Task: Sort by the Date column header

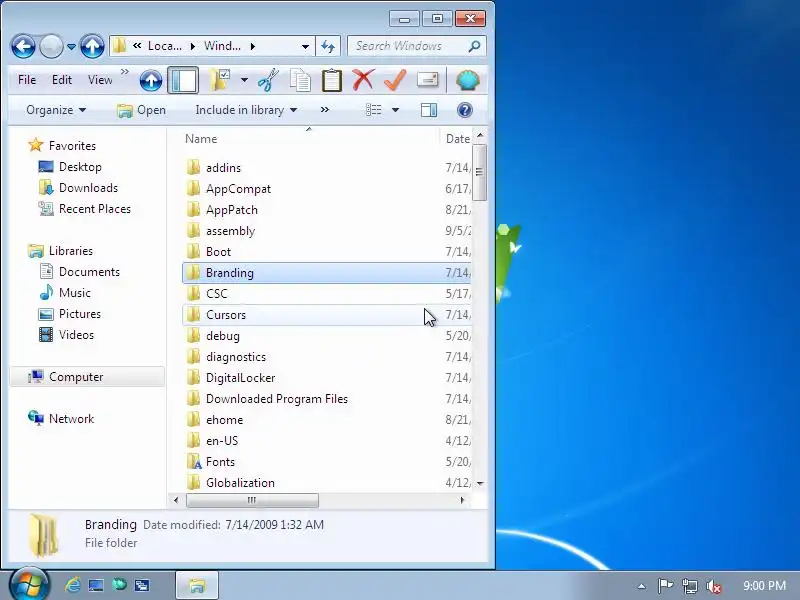Action: [x=457, y=139]
